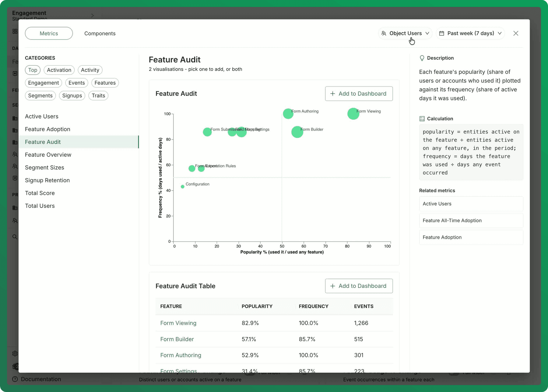This screenshot has height=392, width=548.
Task: Click the calculation formula code block
Action: 471,152
